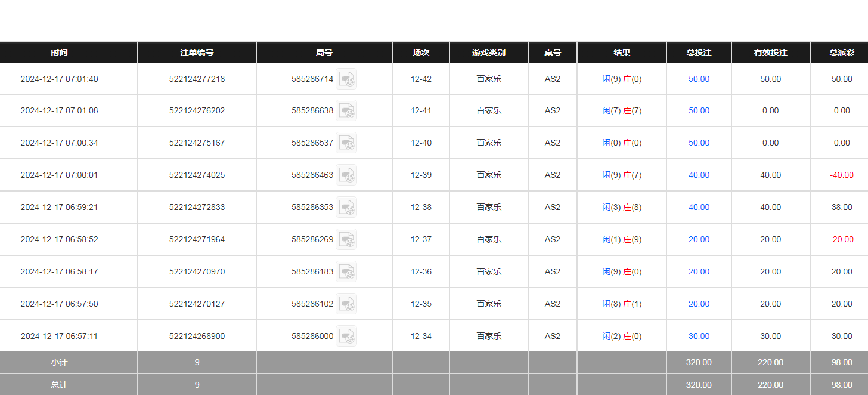The height and width of the screenshot is (395, 868).
Task: Click the 50.00 total bet for 12-42
Action: click(699, 79)
